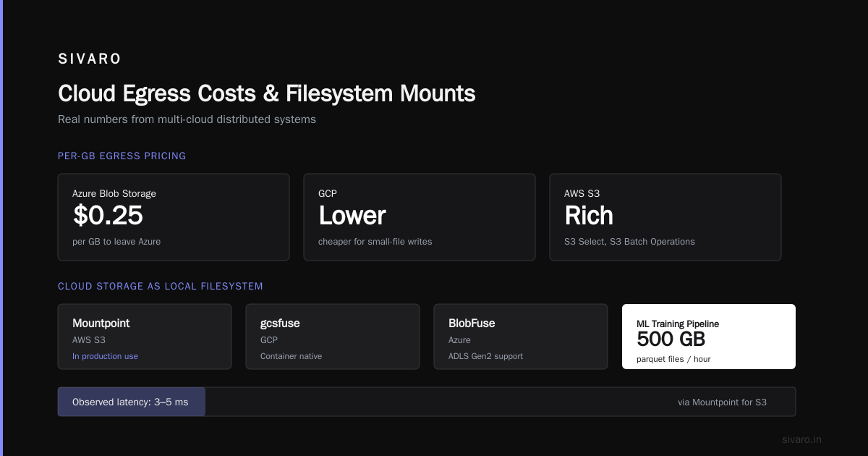Select 'Azure' subtitle under BlobFuse
Viewport: 868px width, 456px height.
459,340
